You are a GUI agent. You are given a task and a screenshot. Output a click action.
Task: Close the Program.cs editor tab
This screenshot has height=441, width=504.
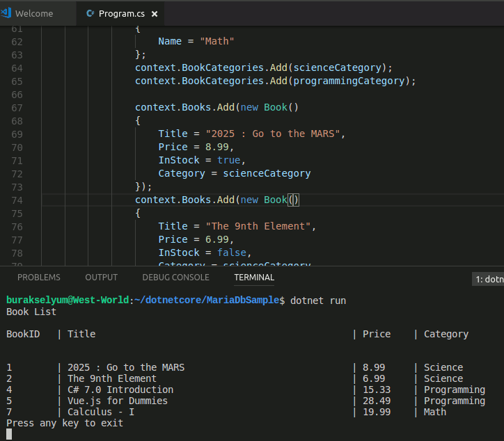pos(154,14)
